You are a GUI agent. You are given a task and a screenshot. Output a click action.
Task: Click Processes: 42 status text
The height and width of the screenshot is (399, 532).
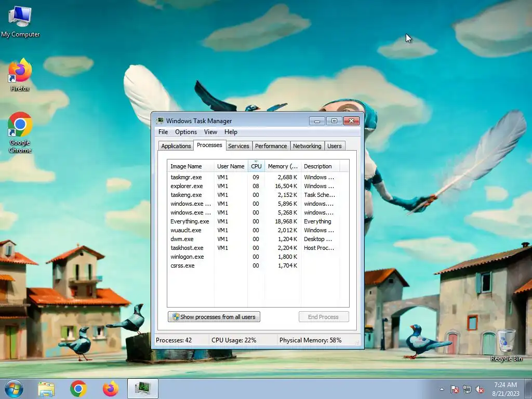coord(174,340)
